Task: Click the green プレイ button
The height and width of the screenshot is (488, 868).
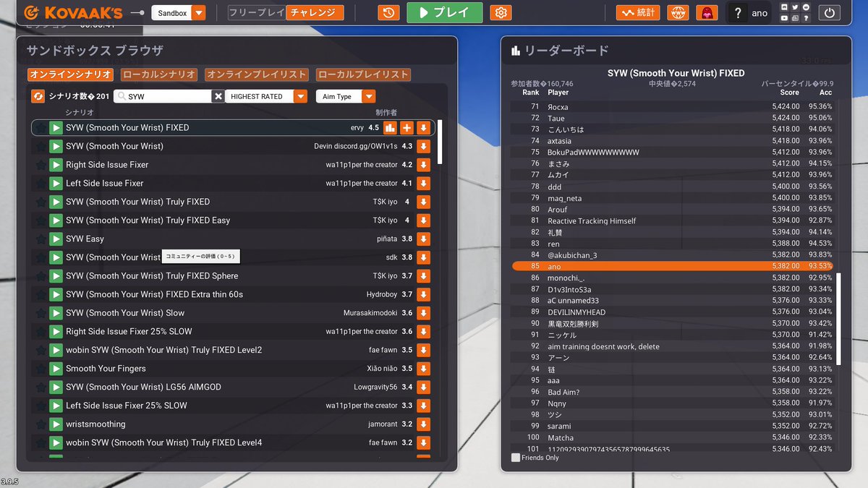Action: (x=444, y=12)
